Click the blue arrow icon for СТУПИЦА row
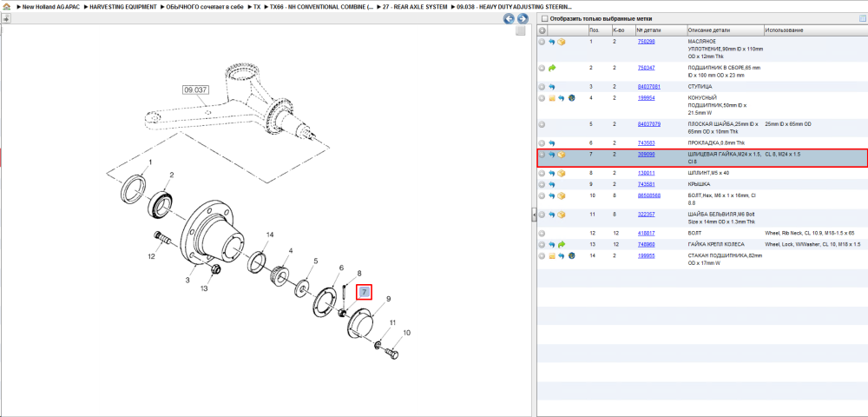This screenshot has height=417, width=868. 552,87
